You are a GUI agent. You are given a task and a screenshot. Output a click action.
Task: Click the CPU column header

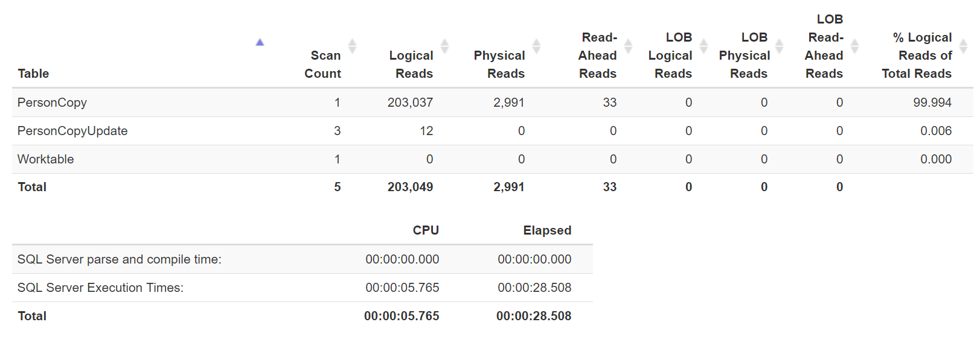(x=426, y=230)
